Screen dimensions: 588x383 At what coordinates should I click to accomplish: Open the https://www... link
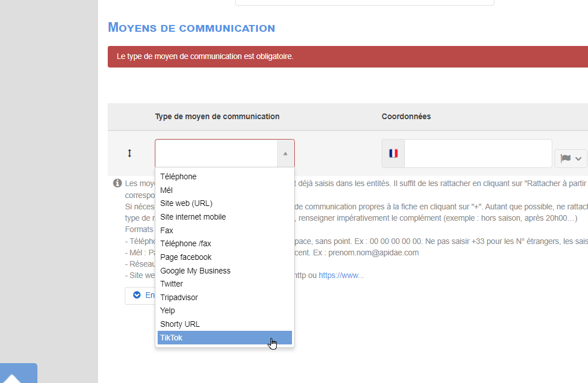tap(341, 275)
